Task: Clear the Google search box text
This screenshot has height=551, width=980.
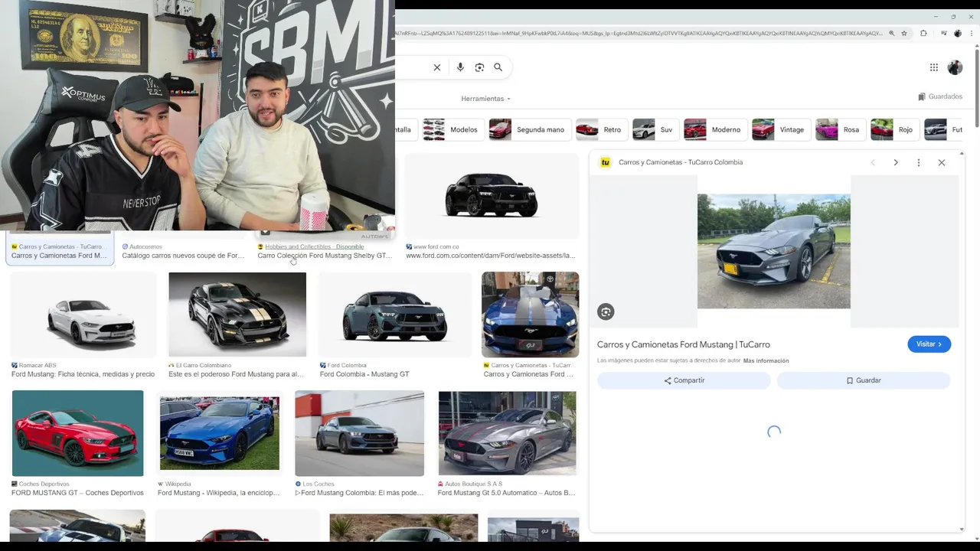Action: point(437,67)
